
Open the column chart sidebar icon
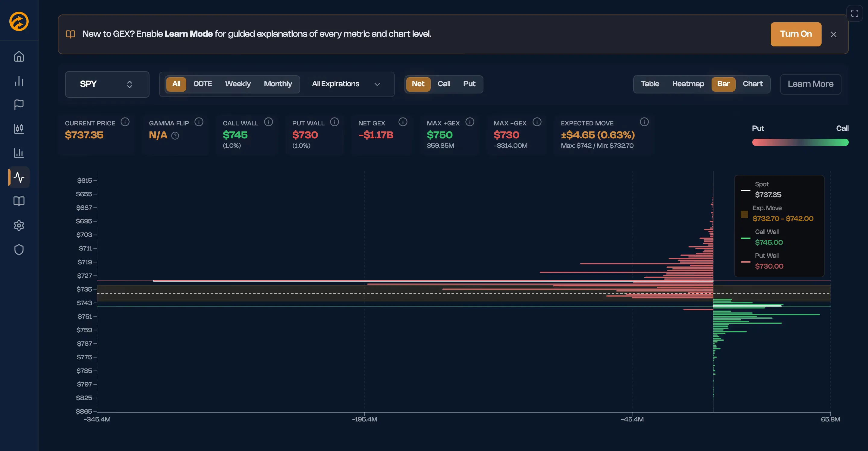pos(19,153)
